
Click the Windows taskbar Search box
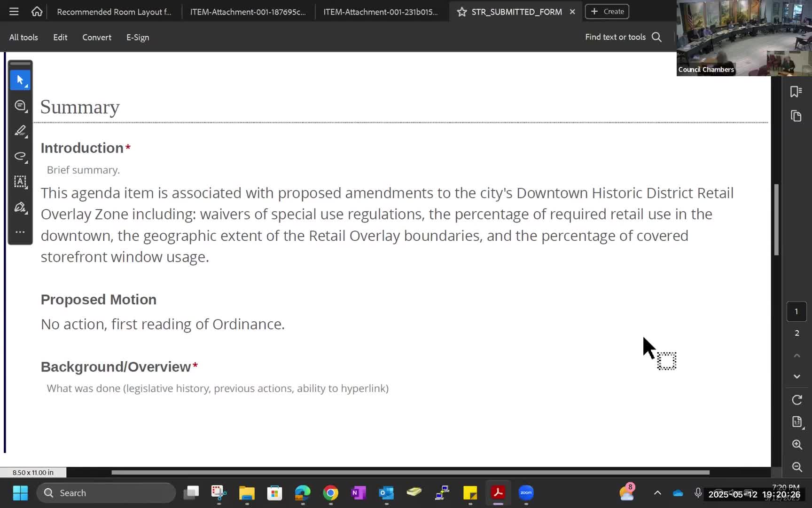pyautogui.click(x=106, y=493)
